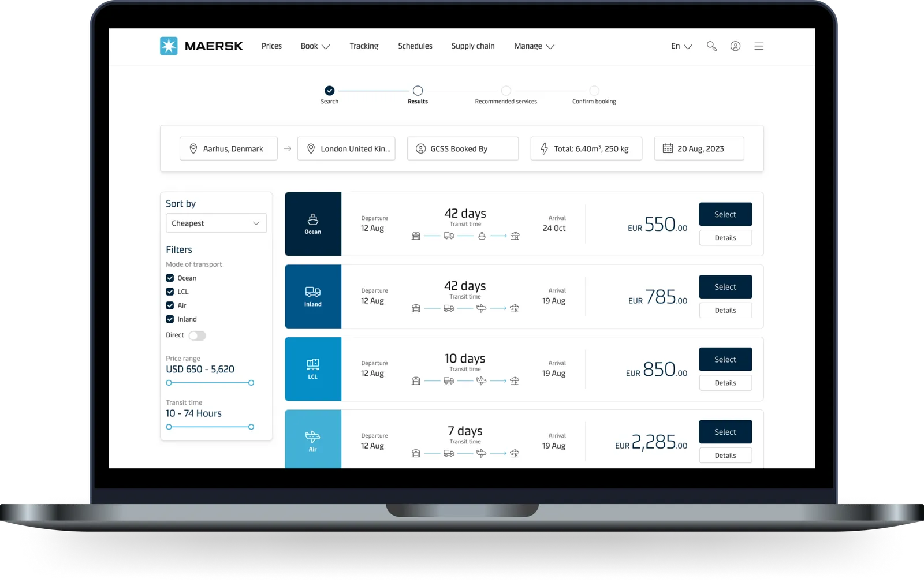The height and width of the screenshot is (582, 924).
Task: Click destination port icon in EUR 550 route
Action: [515, 236]
